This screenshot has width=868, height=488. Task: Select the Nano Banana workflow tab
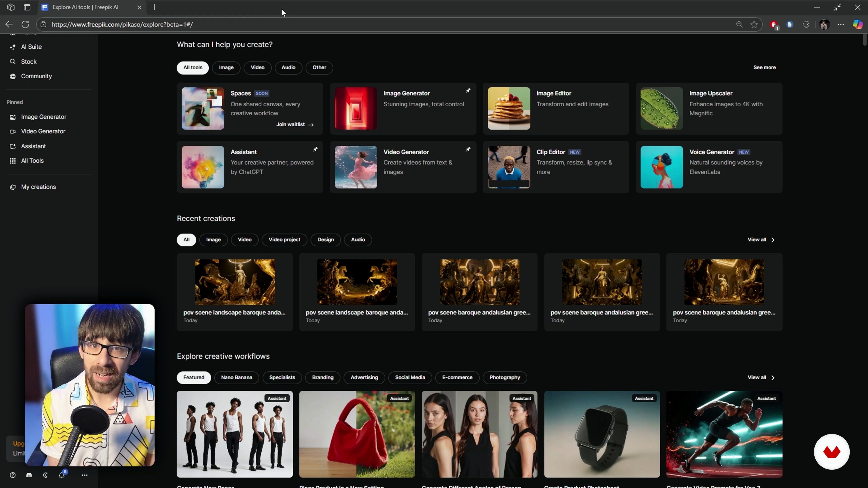236,377
